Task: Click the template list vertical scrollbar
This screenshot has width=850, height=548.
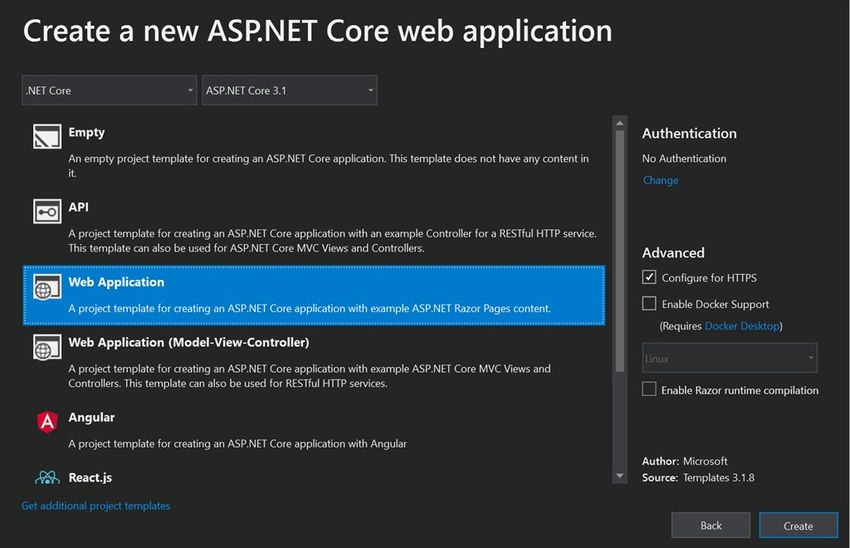Action: coord(619,250)
